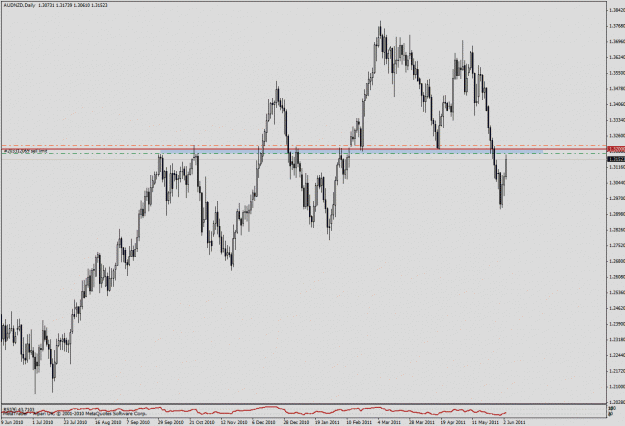Click the 19 Apr 2011 date label

(x=453, y=422)
